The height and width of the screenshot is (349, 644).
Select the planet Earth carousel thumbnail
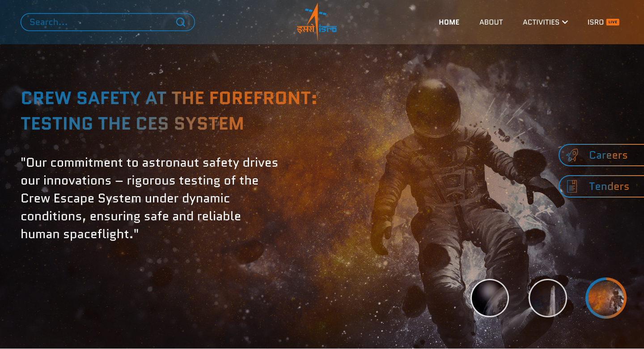point(490,298)
